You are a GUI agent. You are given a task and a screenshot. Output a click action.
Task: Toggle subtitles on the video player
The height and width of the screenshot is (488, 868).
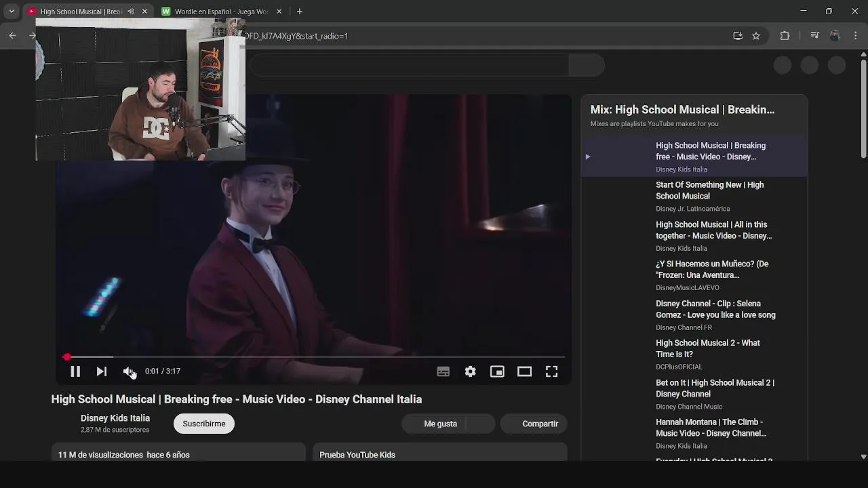click(x=443, y=371)
